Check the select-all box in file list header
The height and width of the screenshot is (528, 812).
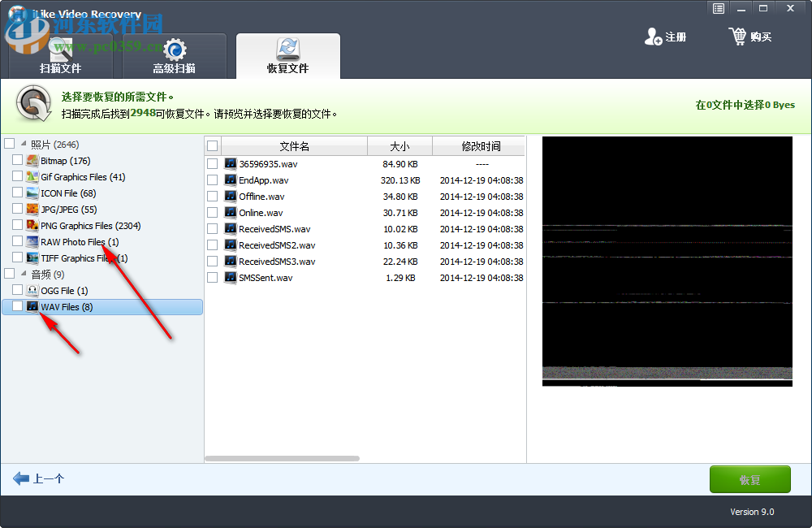[213, 145]
